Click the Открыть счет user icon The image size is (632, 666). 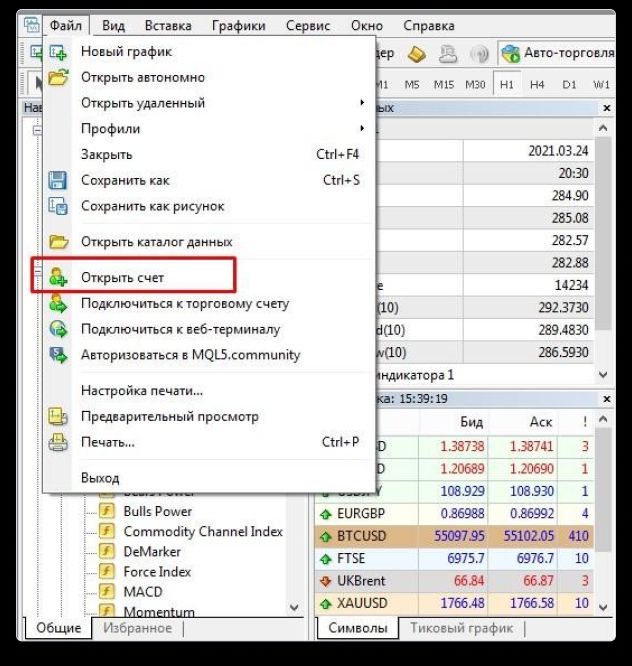[58, 277]
